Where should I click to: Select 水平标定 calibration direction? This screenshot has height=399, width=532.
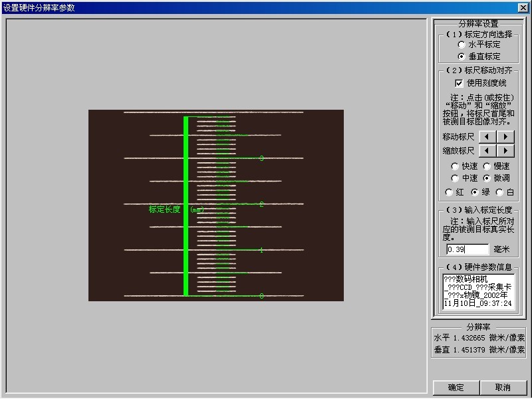[462, 45]
